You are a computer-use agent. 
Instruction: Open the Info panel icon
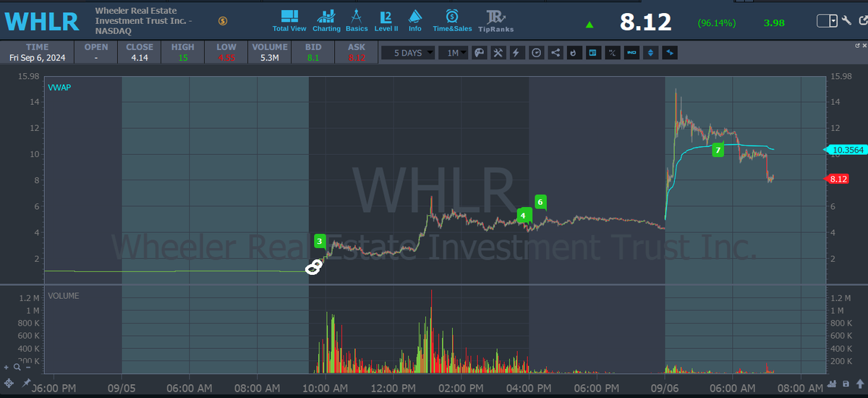point(415,21)
